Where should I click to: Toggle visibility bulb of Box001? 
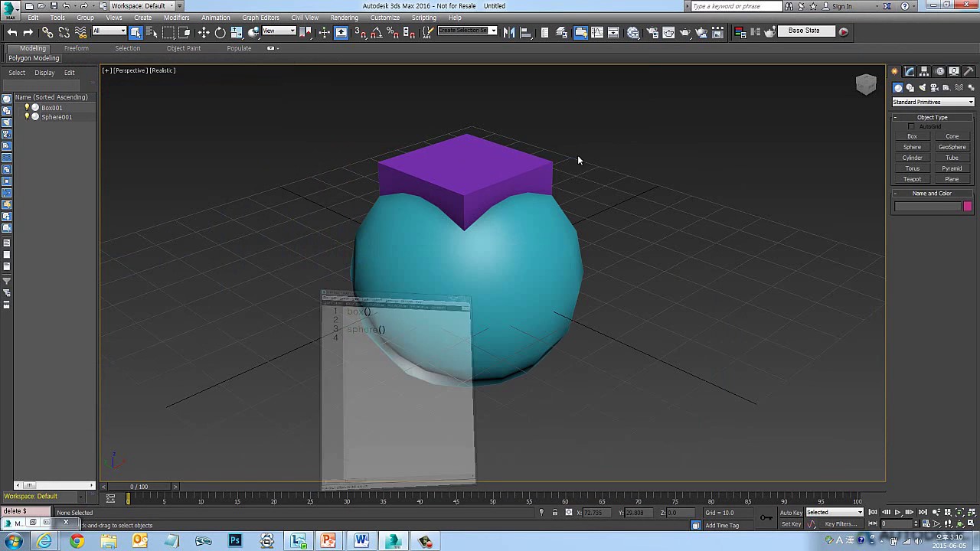coord(27,107)
